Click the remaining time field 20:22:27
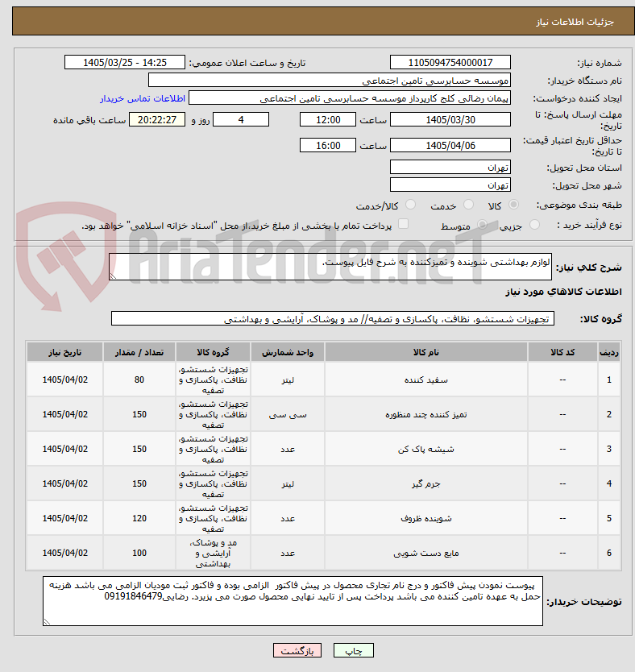The height and width of the screenshot is (672, 635). [x=157, y=119]
